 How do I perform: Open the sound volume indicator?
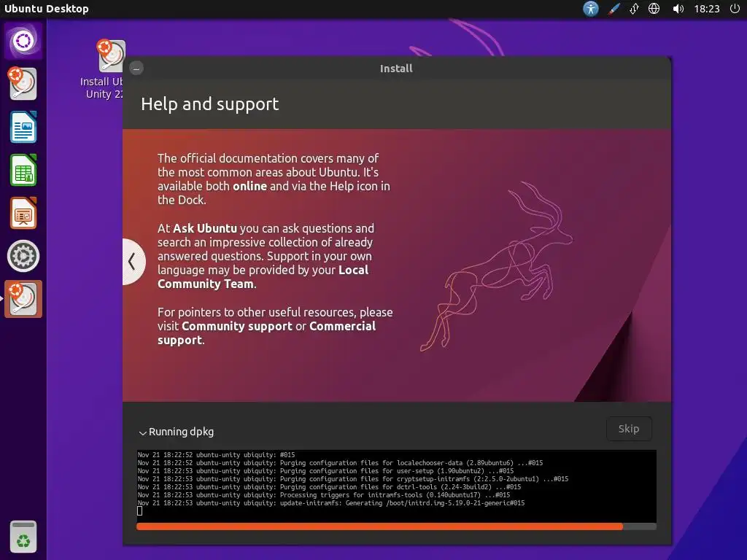click(678, 9)
